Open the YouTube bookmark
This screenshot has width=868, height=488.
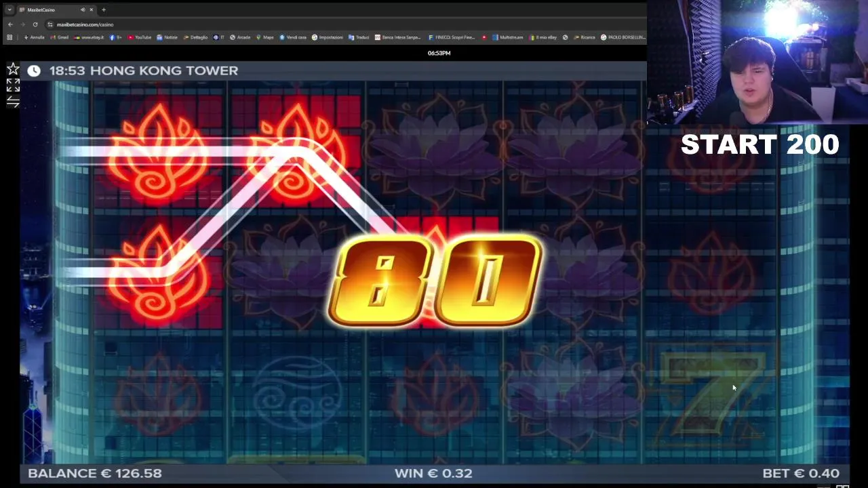pyautogui.click(x=140, y=37)
